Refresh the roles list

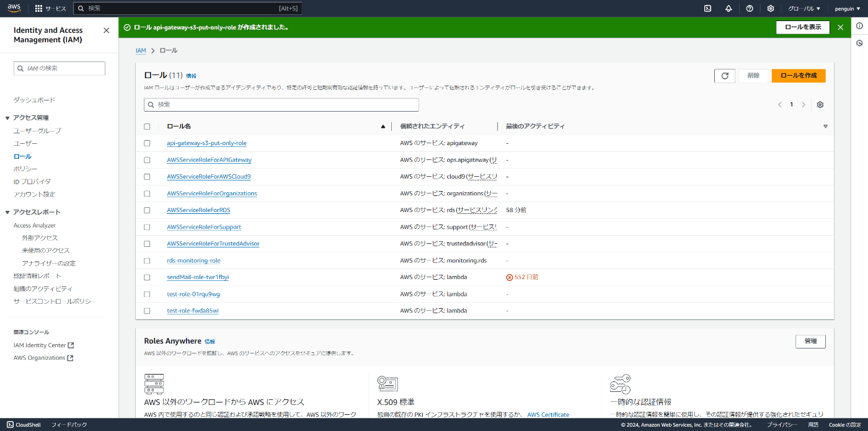pyautogui.click(x=725, y=76)
